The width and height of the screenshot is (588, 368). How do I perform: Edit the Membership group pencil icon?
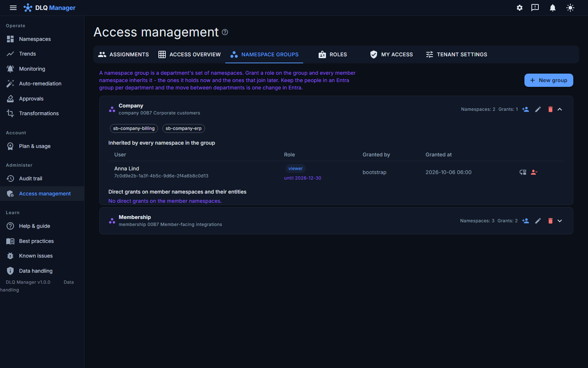(x=538, y=221)
